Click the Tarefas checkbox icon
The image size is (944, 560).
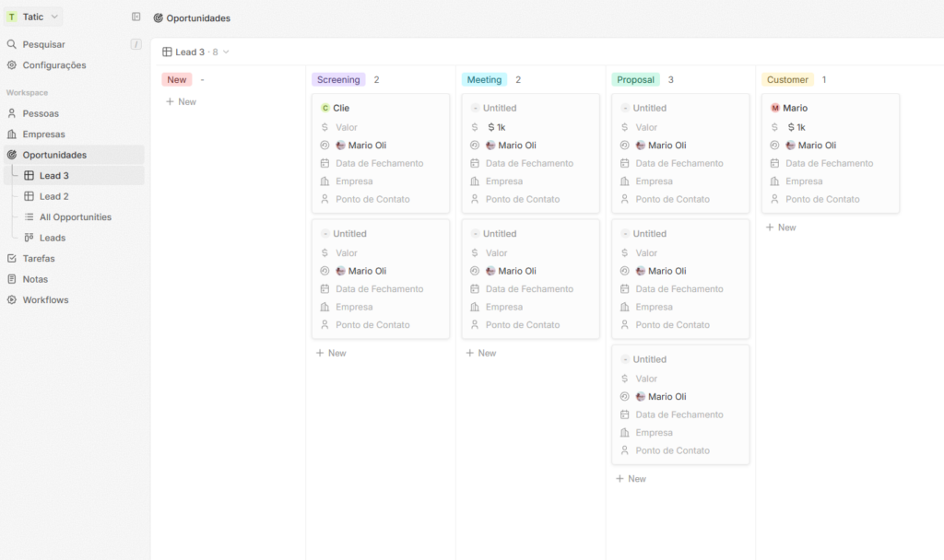click(x=12, y=259)
